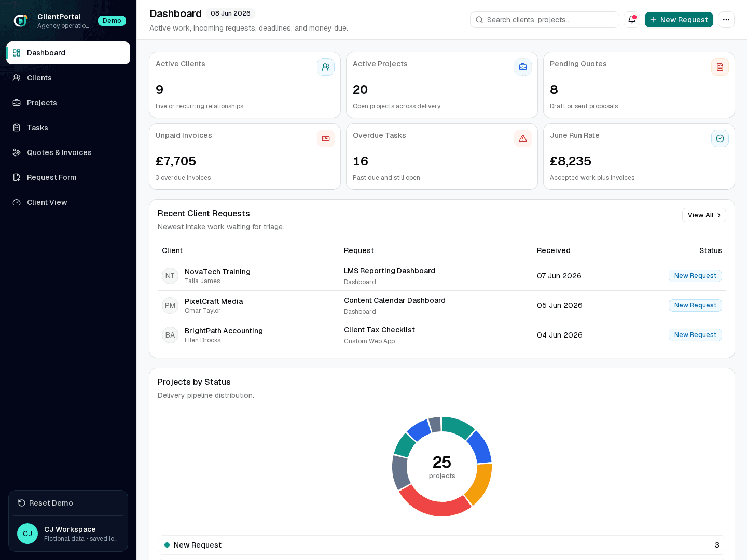Click View All for recent client requests
Viewport: 747px width, 560px height.
704,215
